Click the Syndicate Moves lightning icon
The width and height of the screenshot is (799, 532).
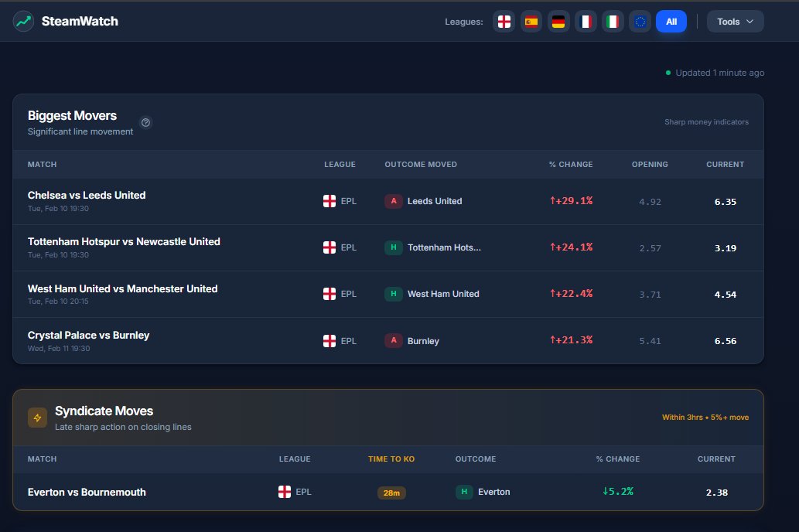point(38,418)
